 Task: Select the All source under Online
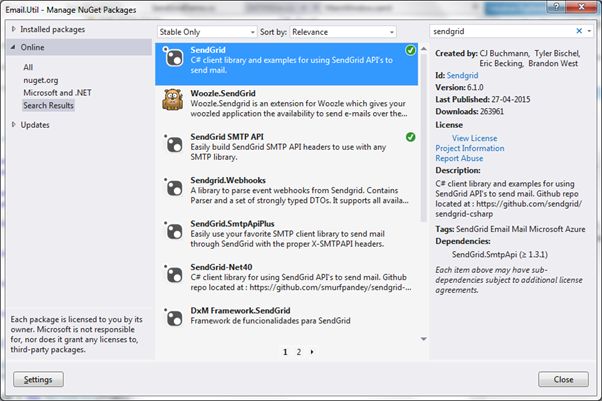pyautogui.click(x=28, y=67)
